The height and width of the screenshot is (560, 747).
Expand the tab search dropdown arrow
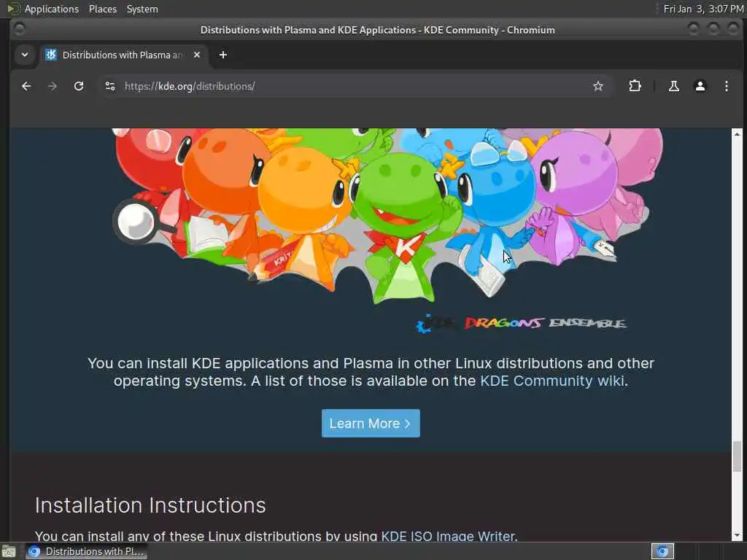coord(25,55)
